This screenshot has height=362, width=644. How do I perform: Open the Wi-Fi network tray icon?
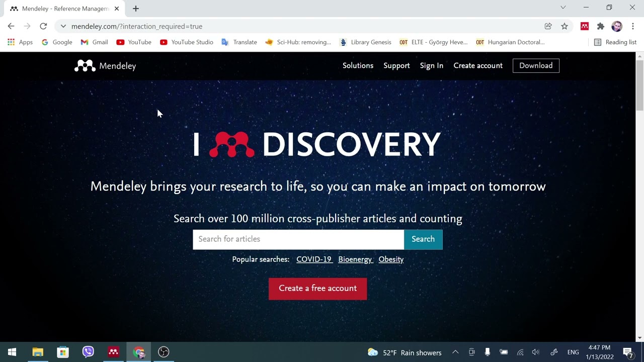click(x=520, y=352)
